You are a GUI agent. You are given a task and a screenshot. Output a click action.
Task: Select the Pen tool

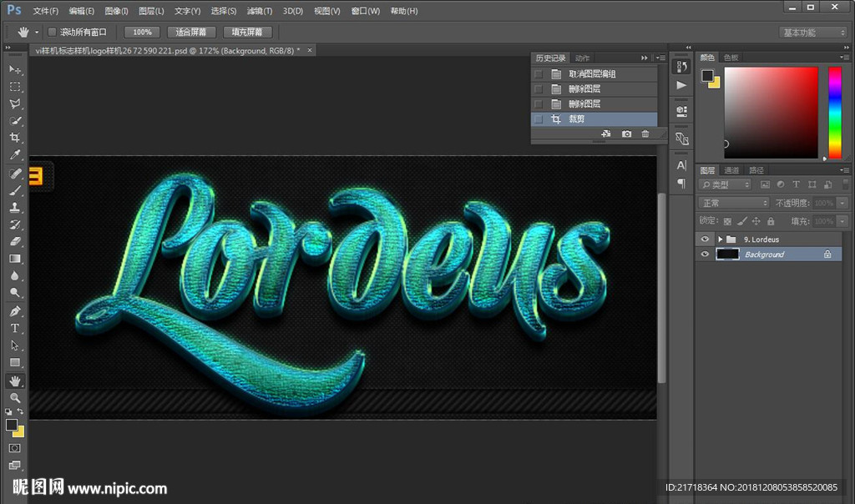point(15,310)
